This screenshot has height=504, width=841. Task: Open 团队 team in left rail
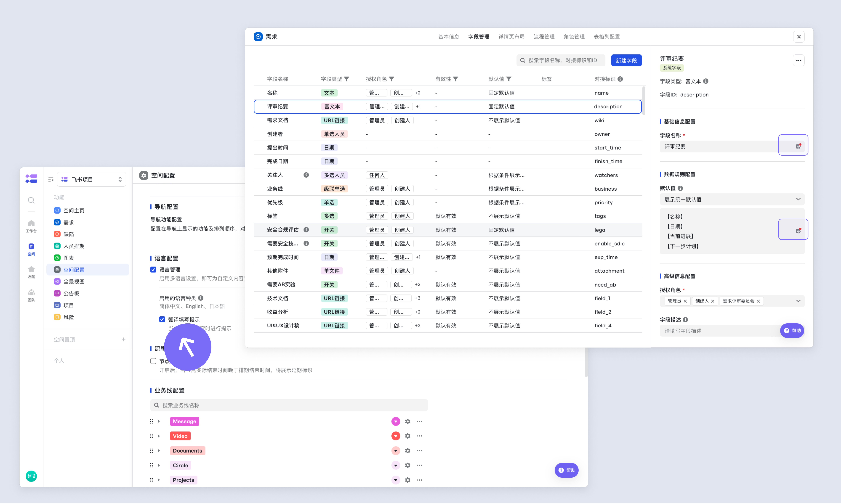point(31,295)
